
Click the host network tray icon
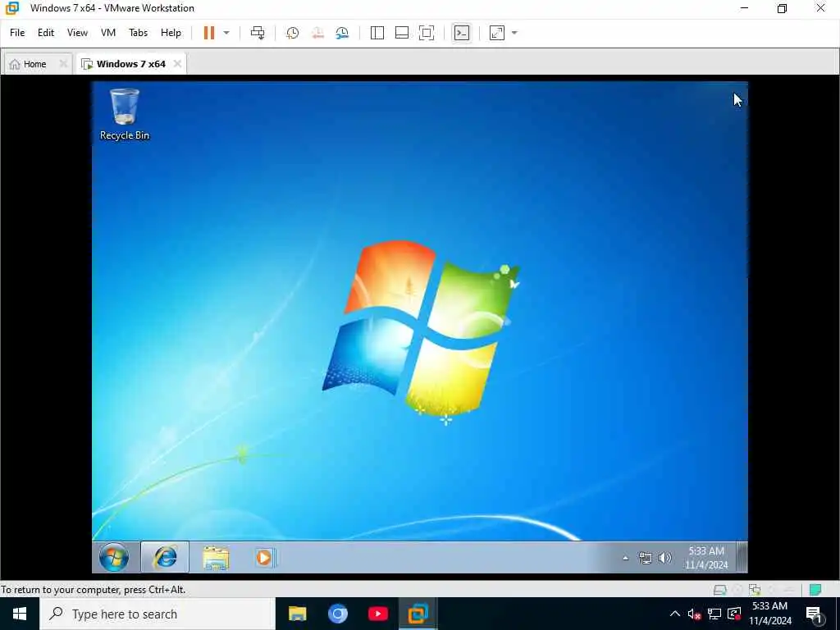714,614
